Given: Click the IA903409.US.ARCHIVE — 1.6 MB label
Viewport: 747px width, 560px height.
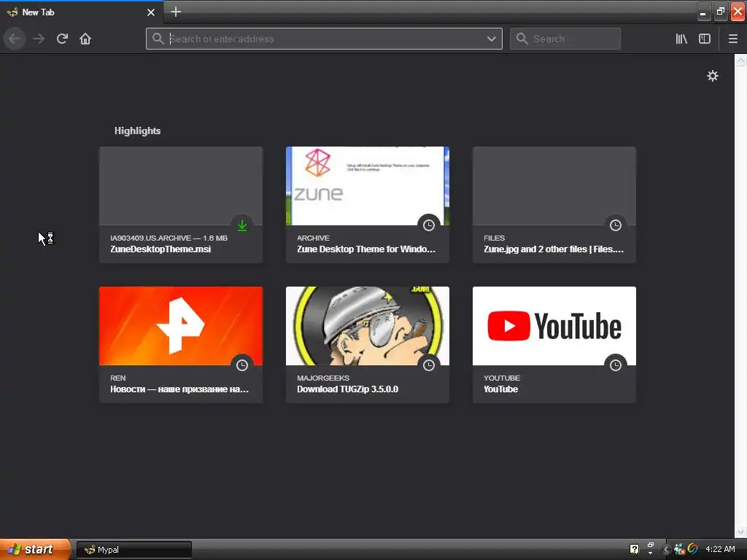Looking at the screenshot, I should click(169, 238).
